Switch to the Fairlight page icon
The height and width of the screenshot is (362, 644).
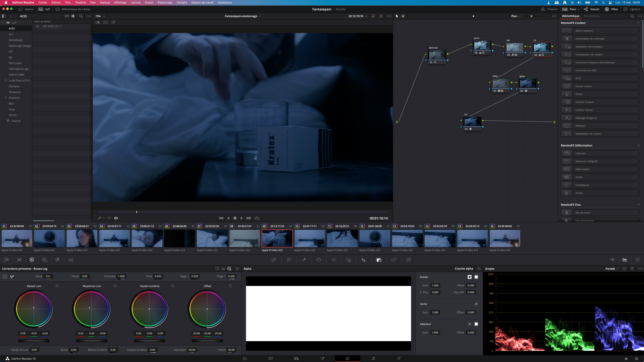tap(373, 358)
